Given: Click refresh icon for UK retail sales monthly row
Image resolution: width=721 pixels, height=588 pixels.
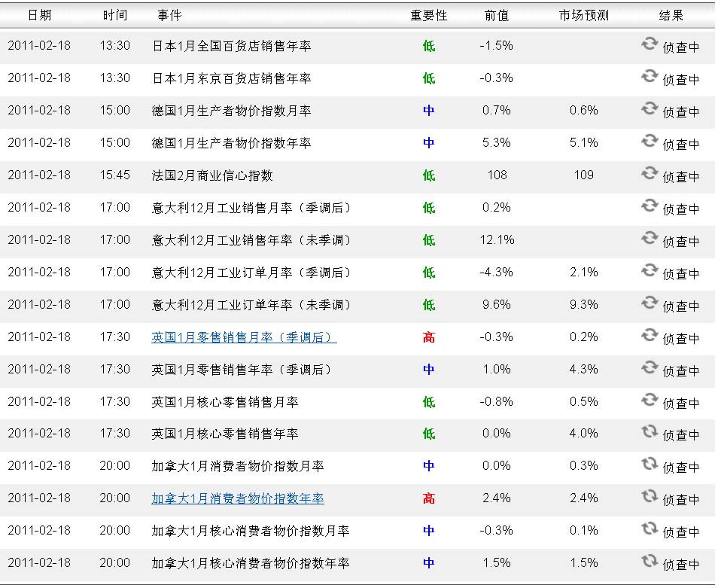Looking at the screenshot, I should coord(649,335).
